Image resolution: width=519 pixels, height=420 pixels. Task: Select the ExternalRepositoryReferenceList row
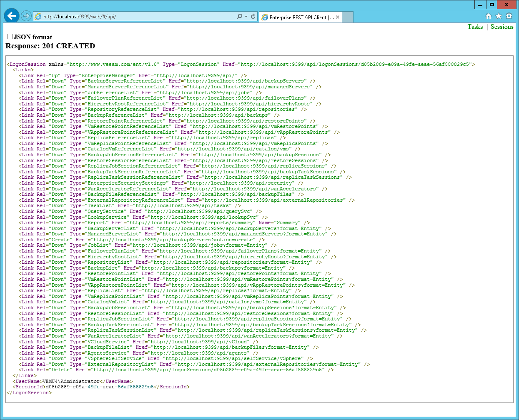(x=187, y=200)
